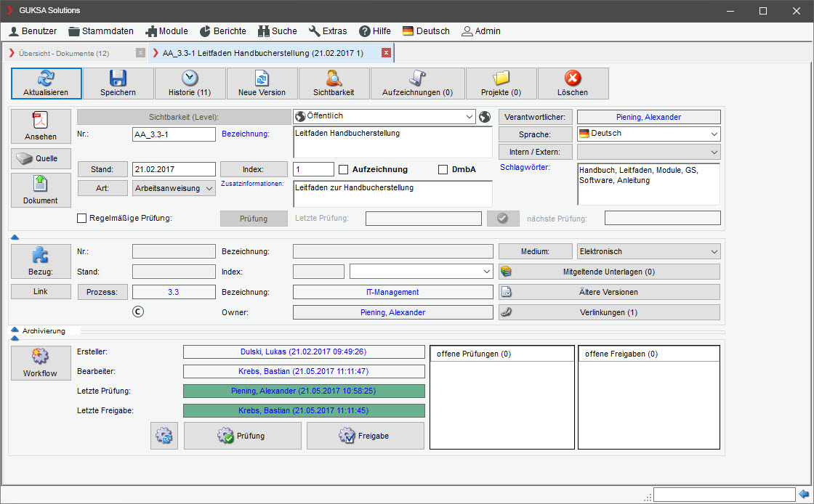Create Neue Version of document
Viewport: 814px width, 504px height.
point(262,78)
